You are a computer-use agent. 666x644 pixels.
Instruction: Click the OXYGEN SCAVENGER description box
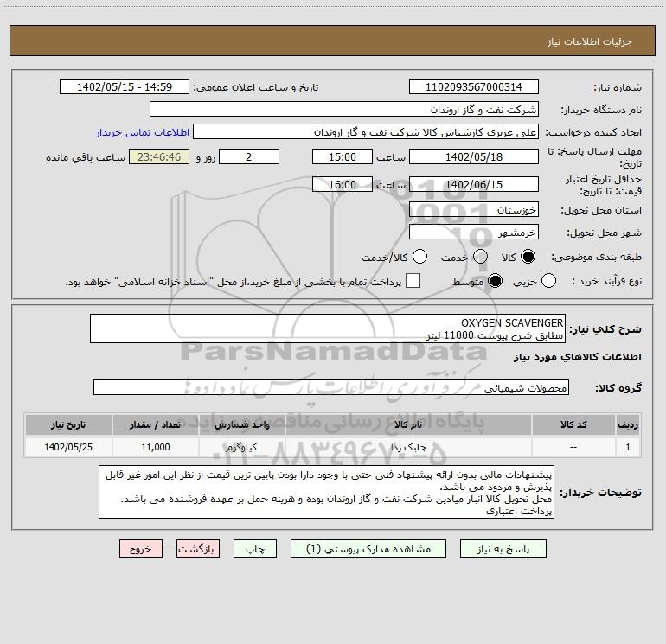(x=328, y=328)
